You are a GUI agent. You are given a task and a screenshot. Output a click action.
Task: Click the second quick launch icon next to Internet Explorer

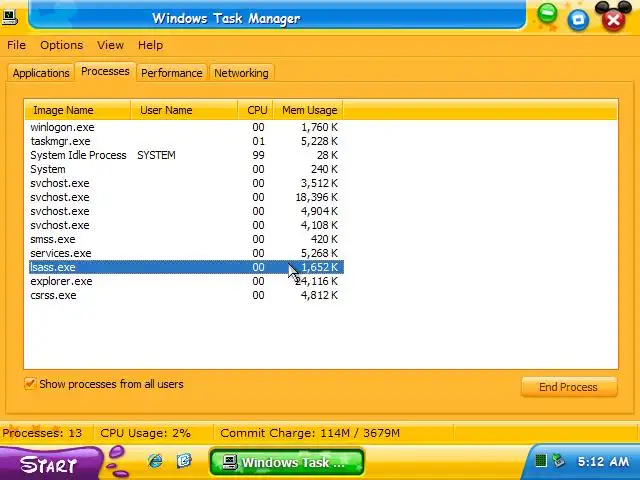(184, 461)
